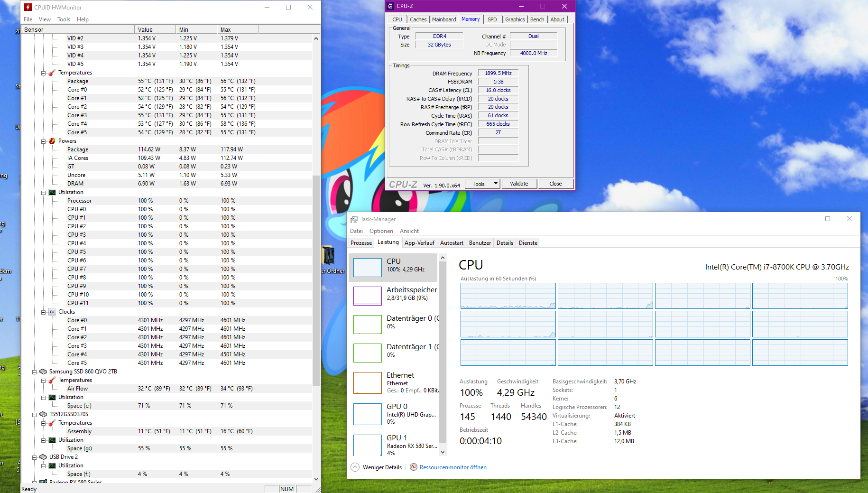Open the File menu in HWMonitor
This screenshot has height=493, width=868.
click(28, 19)
